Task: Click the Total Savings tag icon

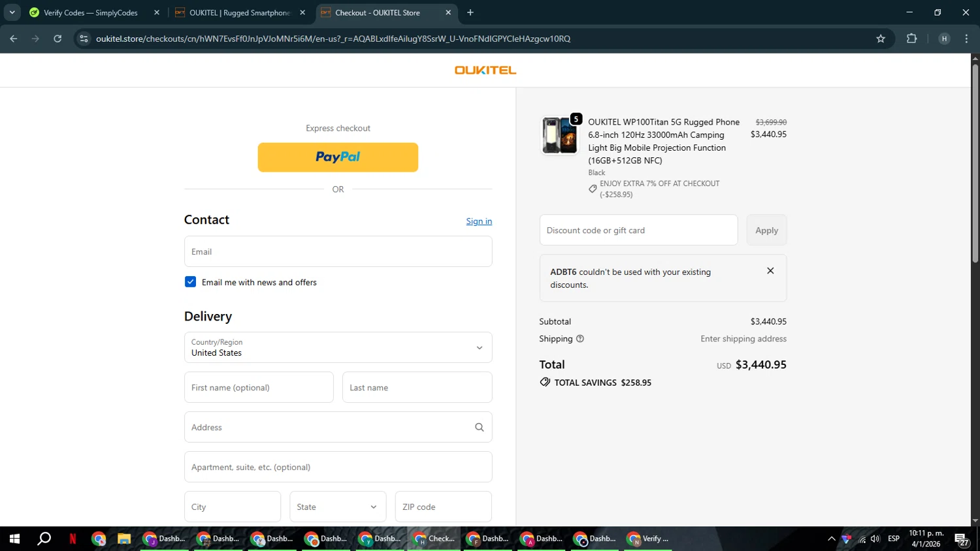Action: pos(545,382)
